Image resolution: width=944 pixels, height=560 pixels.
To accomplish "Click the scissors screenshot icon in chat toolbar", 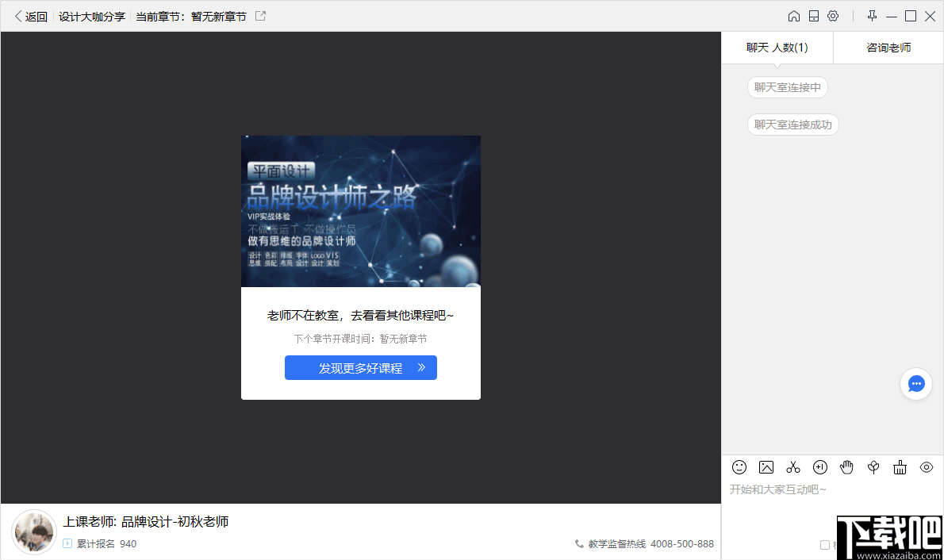I will click(x=793, y=467).
